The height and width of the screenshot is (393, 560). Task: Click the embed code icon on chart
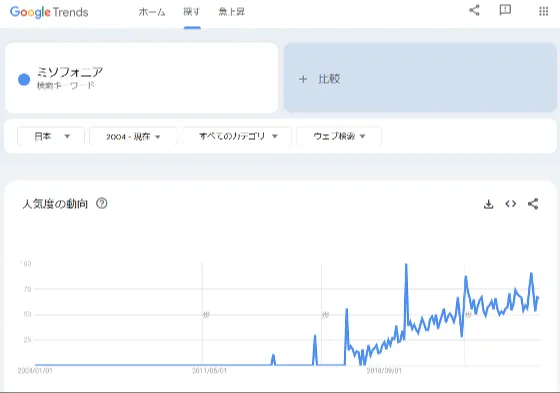pos(510,204)
